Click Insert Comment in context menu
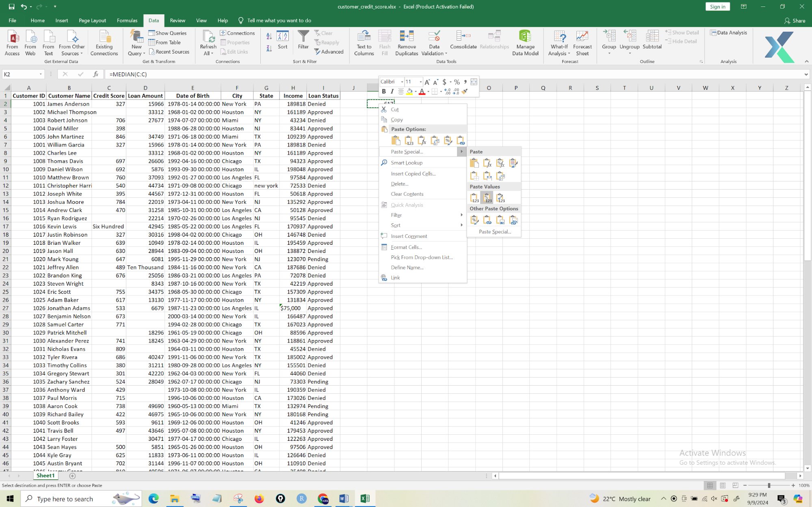The height and width of the screenshot is (507, 812). 409,236
